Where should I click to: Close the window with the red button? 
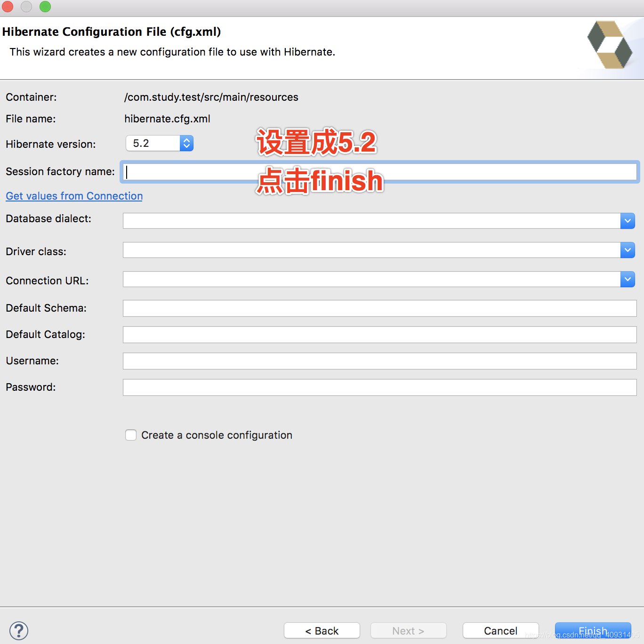coord(8,7)
